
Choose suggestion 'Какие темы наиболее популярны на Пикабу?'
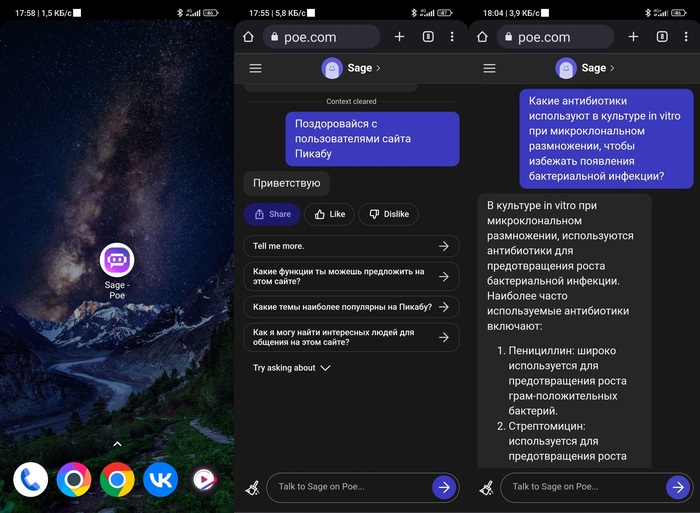(351, 307)
